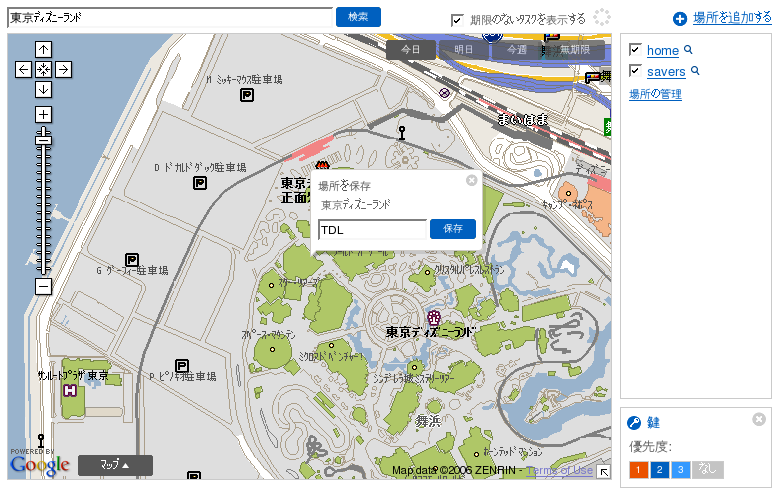Select the 無期限 tab on map
781x498 pixels.
[x=575, y=49]
